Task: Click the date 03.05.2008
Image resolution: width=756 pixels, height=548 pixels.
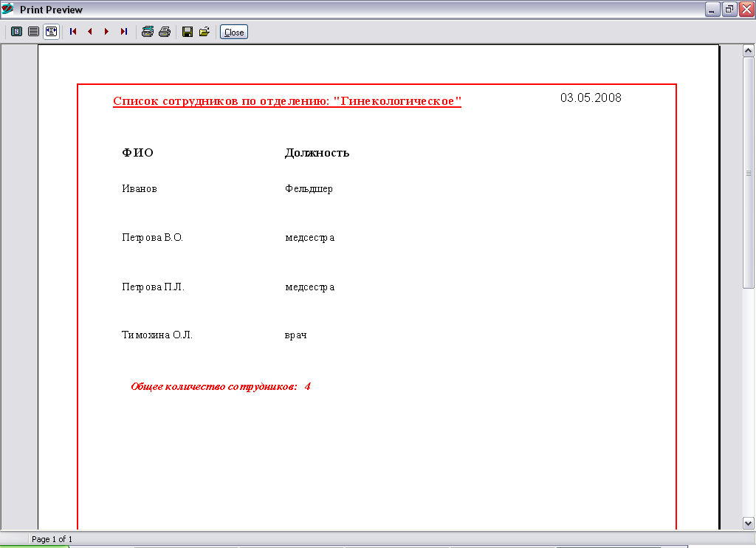Action: coord(591,97)
